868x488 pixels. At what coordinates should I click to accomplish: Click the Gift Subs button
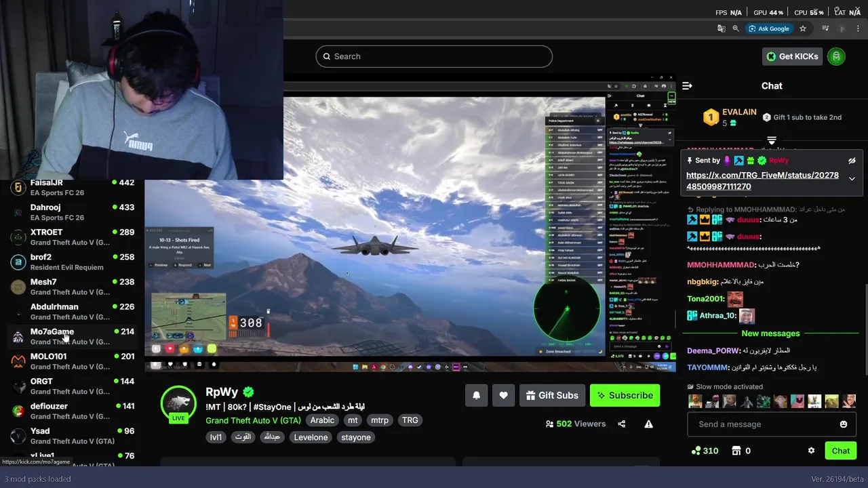coord(552,395)
